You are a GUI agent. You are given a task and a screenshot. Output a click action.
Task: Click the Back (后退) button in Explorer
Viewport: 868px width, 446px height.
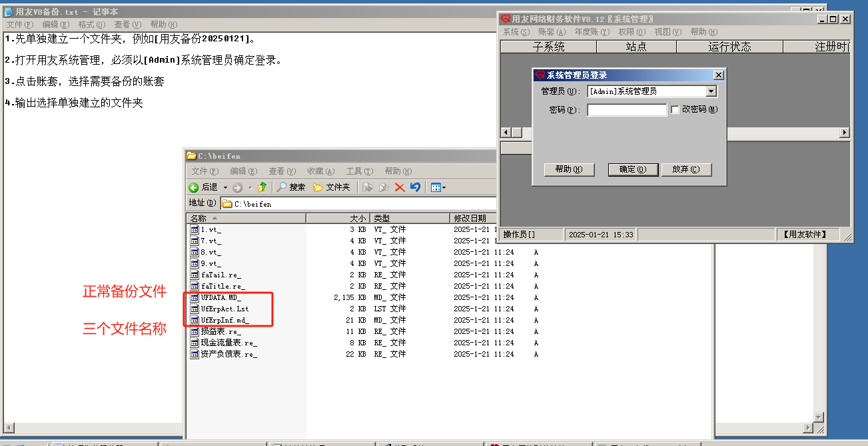click(204, 187)
